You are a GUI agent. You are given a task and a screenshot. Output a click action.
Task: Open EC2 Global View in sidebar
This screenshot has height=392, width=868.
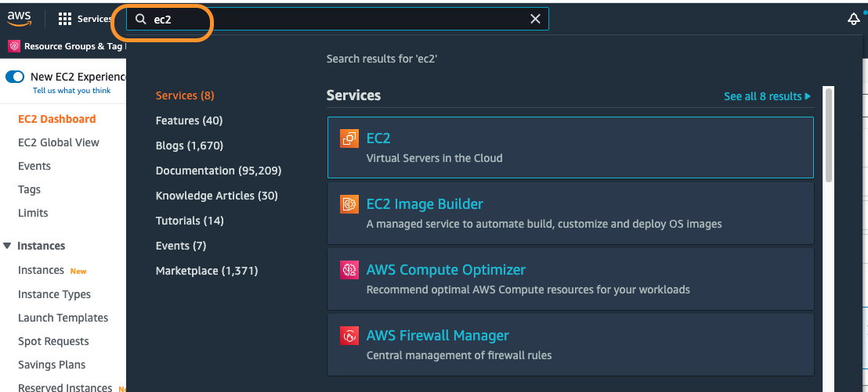[x=59, y=142]
